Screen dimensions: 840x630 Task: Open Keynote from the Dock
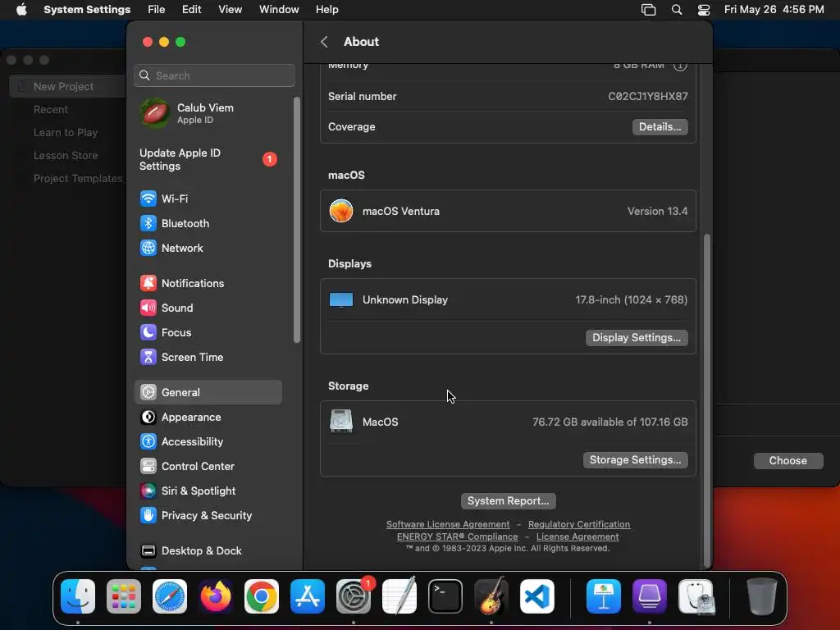[604, 596]
